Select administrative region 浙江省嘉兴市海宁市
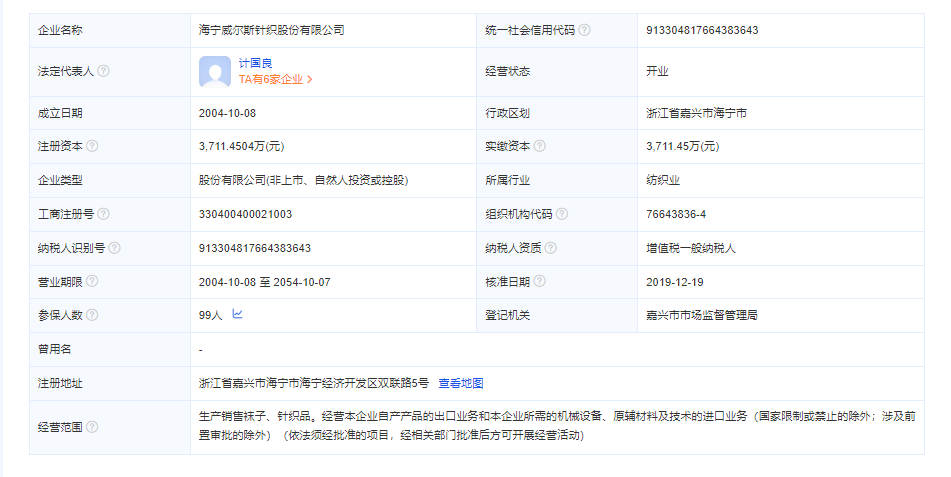951x477 pixels. [x=696, y=113]
